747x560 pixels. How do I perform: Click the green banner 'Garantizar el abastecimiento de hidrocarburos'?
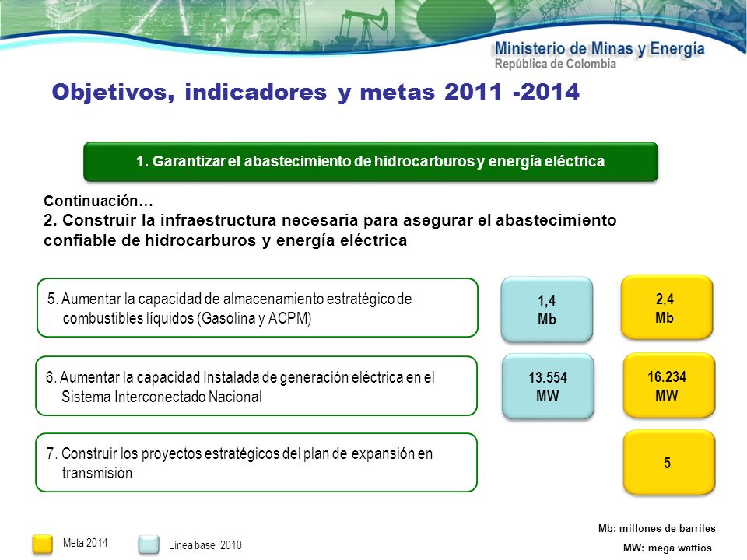(370, 162)
